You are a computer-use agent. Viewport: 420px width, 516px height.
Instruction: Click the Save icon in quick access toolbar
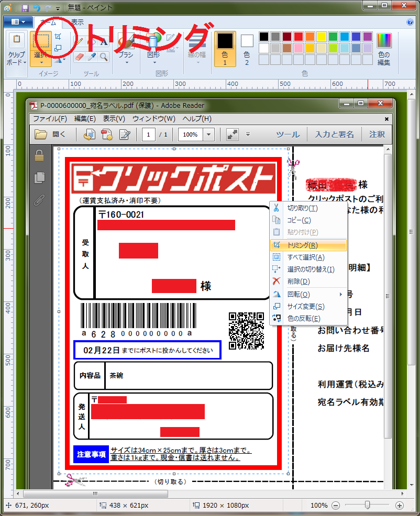coord(25,7)
